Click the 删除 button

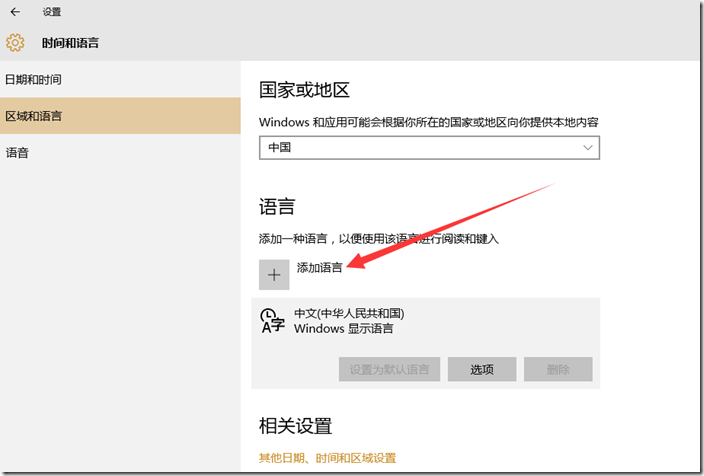coord(558,369)
